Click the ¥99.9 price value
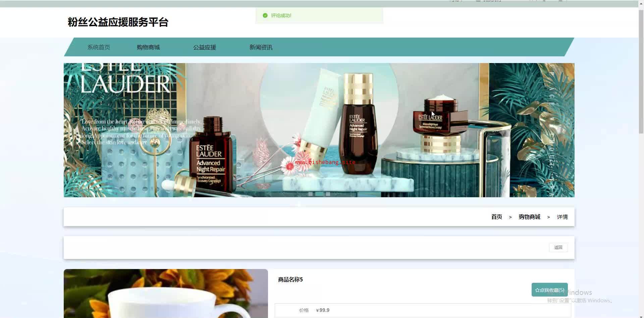Image resolution: width=644 pixels, height=318 pixels. click(x=323, y=310)
